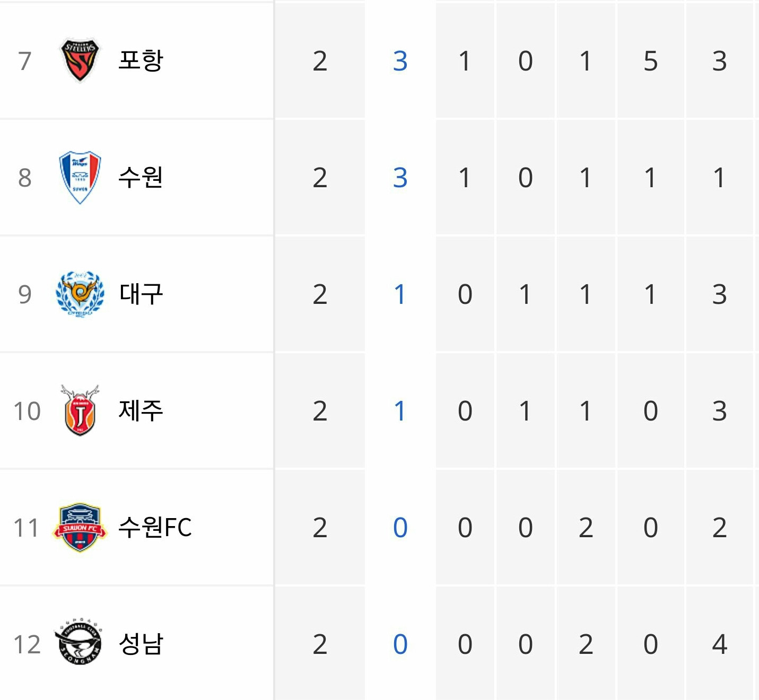
Task: Click rank number 10 in standings
Action: click(27, 411)
